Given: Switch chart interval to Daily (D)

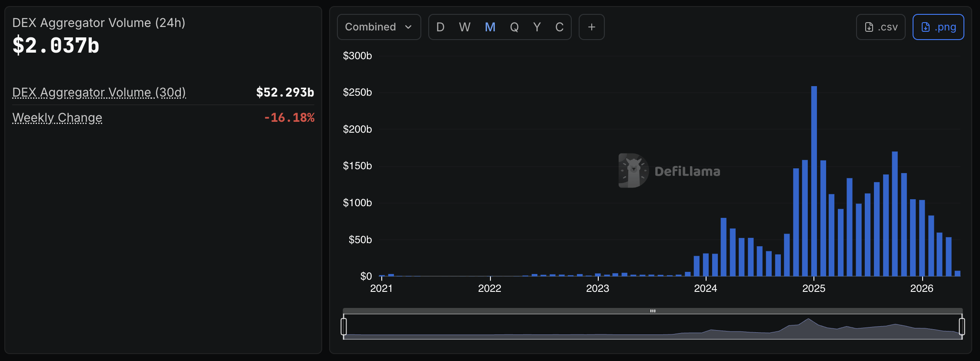Looking at the screenshot, I should [440, 27].
